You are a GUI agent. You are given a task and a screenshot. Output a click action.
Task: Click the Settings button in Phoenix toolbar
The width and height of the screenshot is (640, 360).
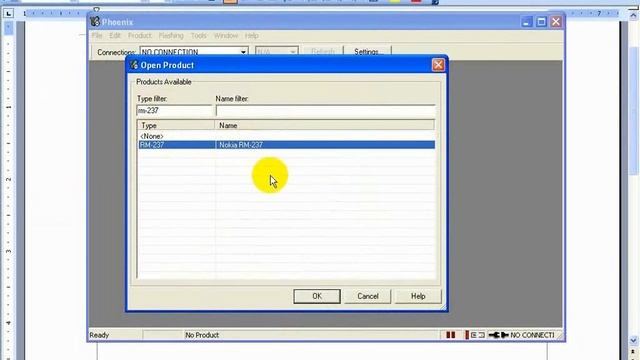(x=367, y=52)
